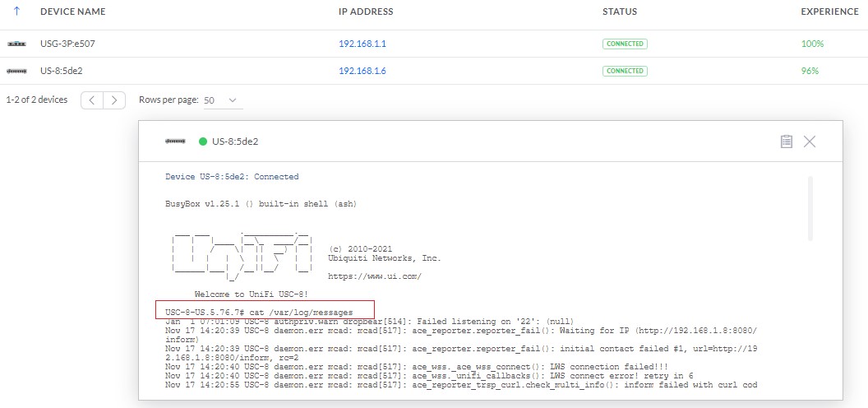
Task: Click the green online status dot
Action: (203, 141)
